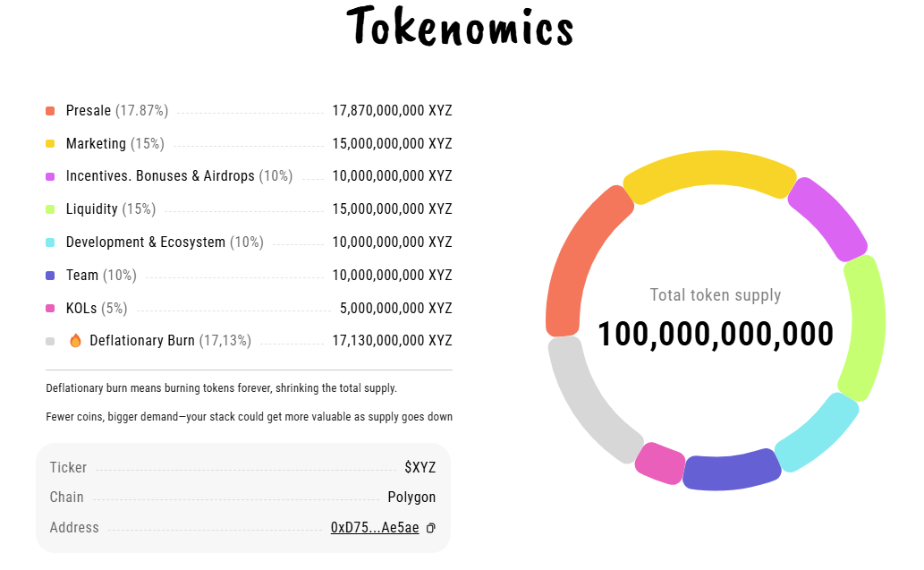Click the fire icon beside Deflationary Burn
This screenshot has width=924, height=570.
click(75, 340)
